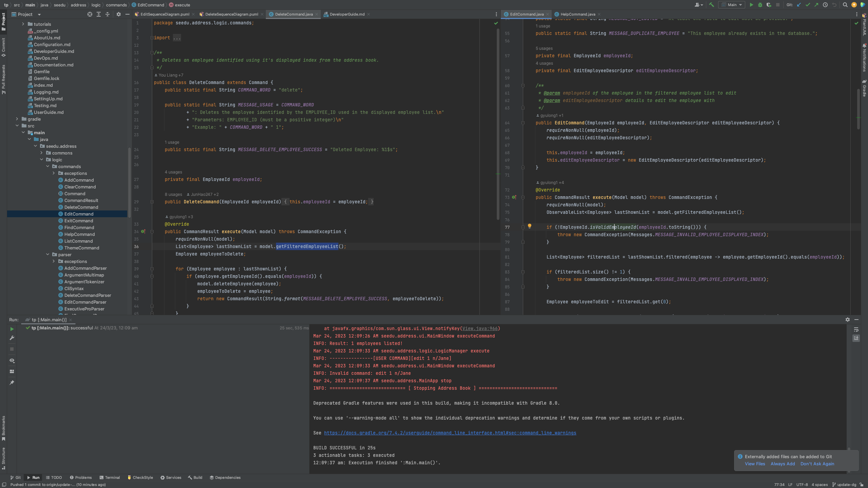Click locate file target icon in Project panel
Viewport: 868px width, 488px height.
click(90, 14)
